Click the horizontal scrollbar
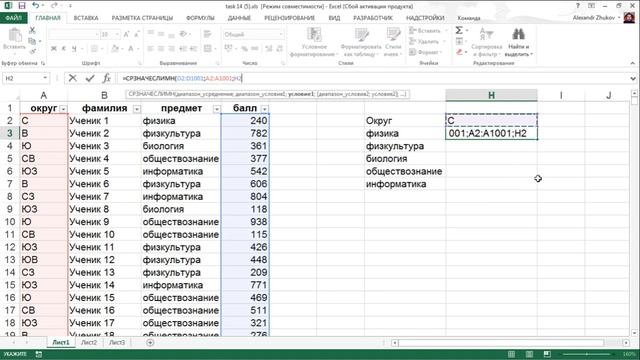The width and height of the screenshot is (640, 360). tap(501, 342)
